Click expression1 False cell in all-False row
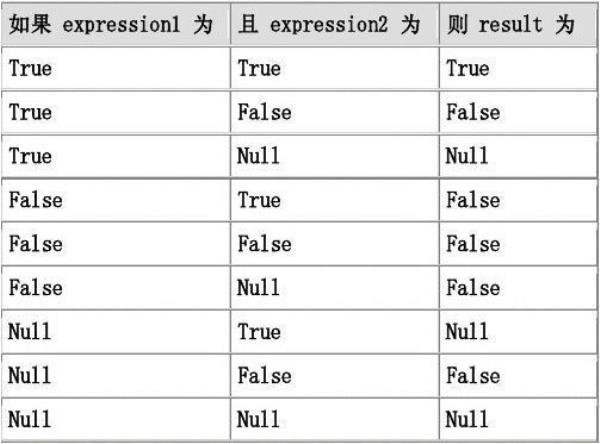Viewport: 600px width, 444px height. coord(116,244)
